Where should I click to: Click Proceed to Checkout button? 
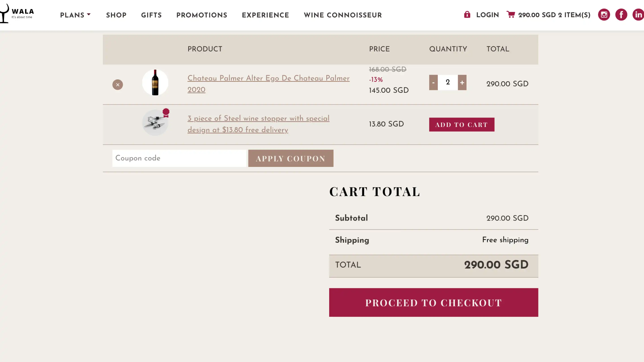pyautogui.click(x=434, y=302)
